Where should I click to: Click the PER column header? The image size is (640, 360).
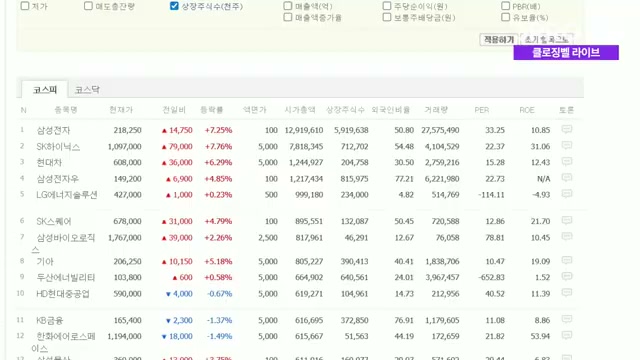(482, 110)
